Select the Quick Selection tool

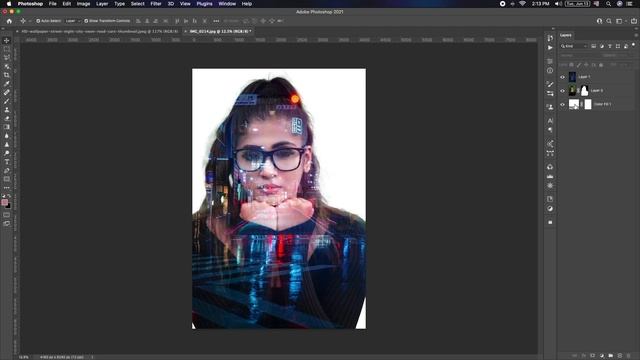(7, 66)
